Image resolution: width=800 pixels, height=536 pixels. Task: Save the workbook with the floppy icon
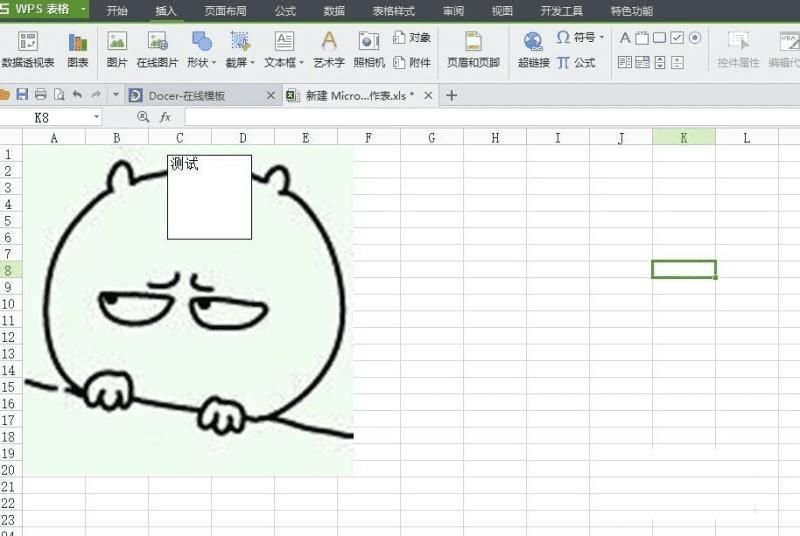click(x=22, y=94)
